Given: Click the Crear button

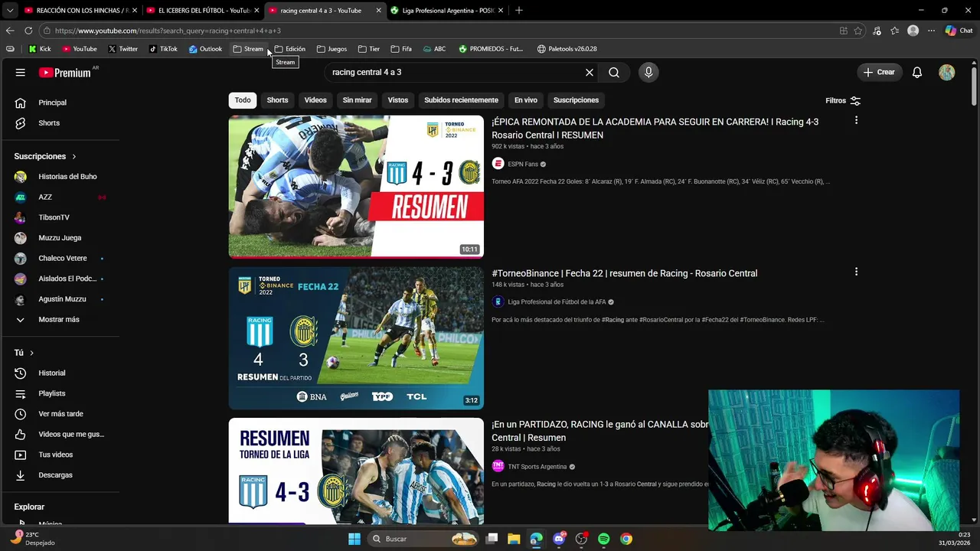Looking at the screenshot, I should (x=879, y=73).
